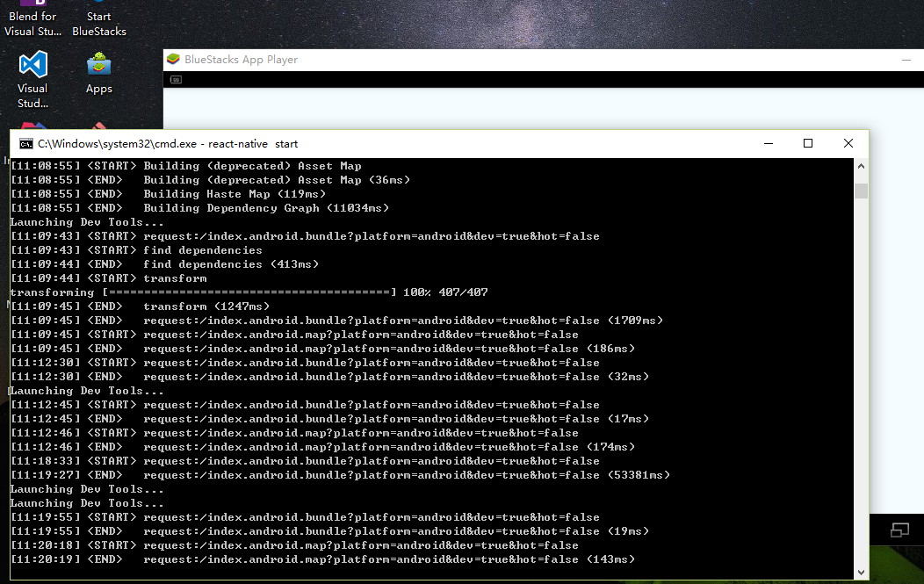Click the 'find dependencies (413ms)' line
Screen dimensions: 924x584
pos(165,264)
